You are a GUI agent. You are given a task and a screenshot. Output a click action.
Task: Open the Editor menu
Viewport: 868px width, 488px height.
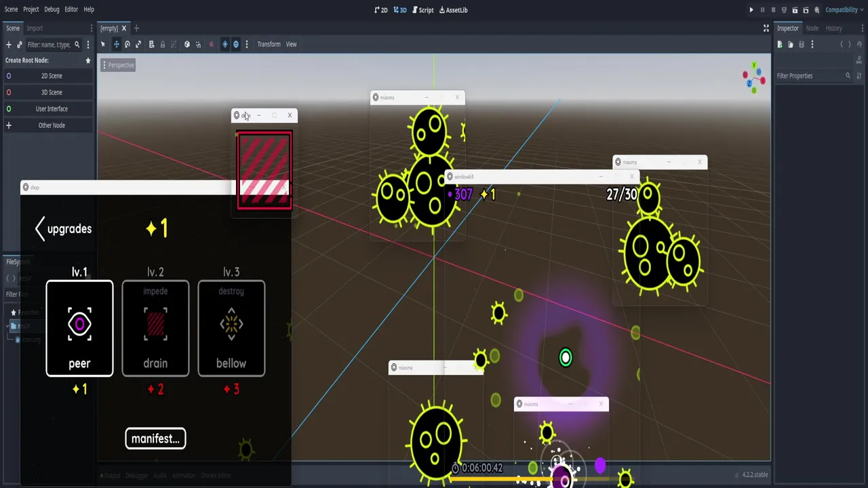tap(71, 9)
